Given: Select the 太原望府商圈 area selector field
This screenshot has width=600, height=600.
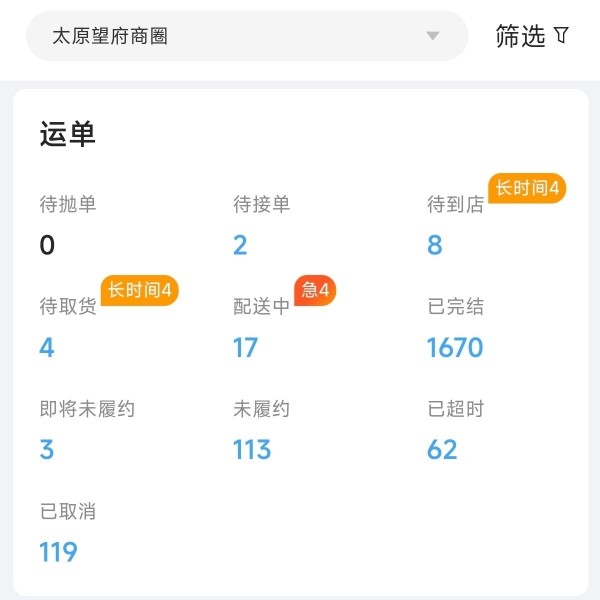Looking at the screenshot, I should [230, 36].
